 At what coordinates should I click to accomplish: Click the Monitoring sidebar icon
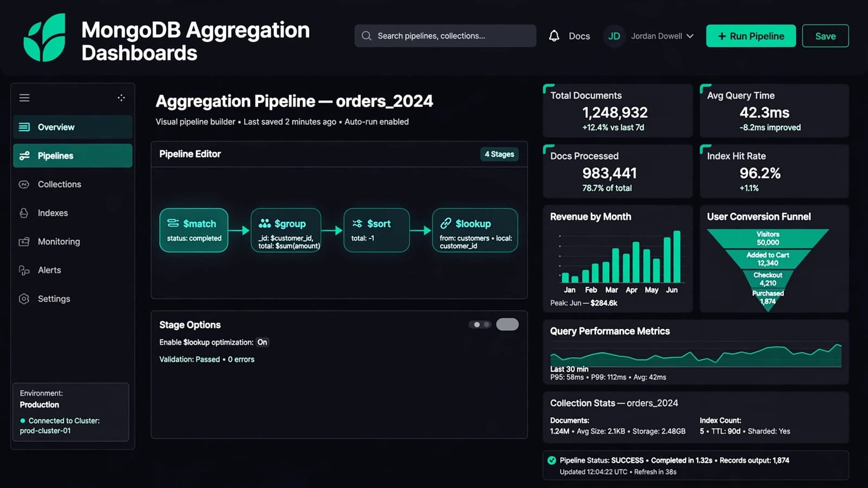pos(24,242)
